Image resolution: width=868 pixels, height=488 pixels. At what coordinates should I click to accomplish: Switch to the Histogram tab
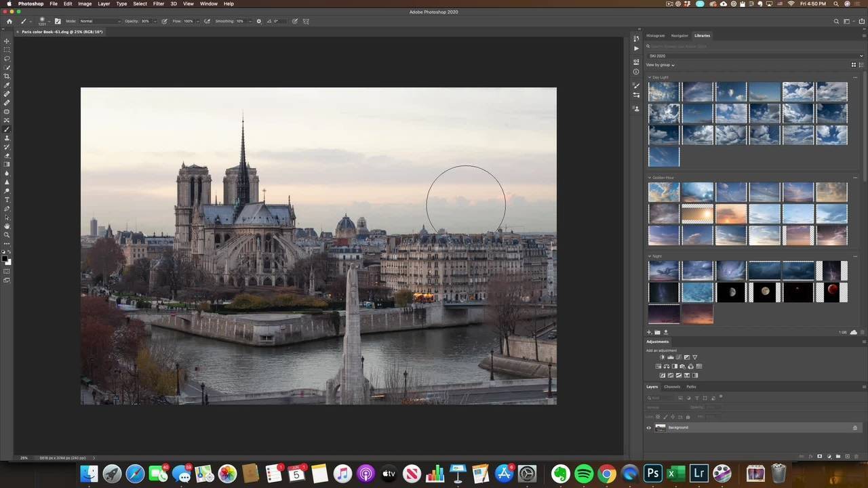pyautogui.click(x=656, y=35)
